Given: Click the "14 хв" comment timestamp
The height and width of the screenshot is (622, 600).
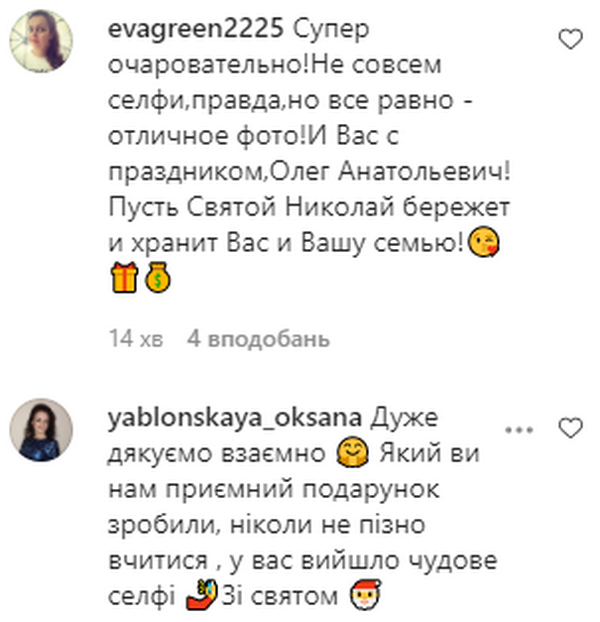Looking at the screenshot, I should point(136,339).
